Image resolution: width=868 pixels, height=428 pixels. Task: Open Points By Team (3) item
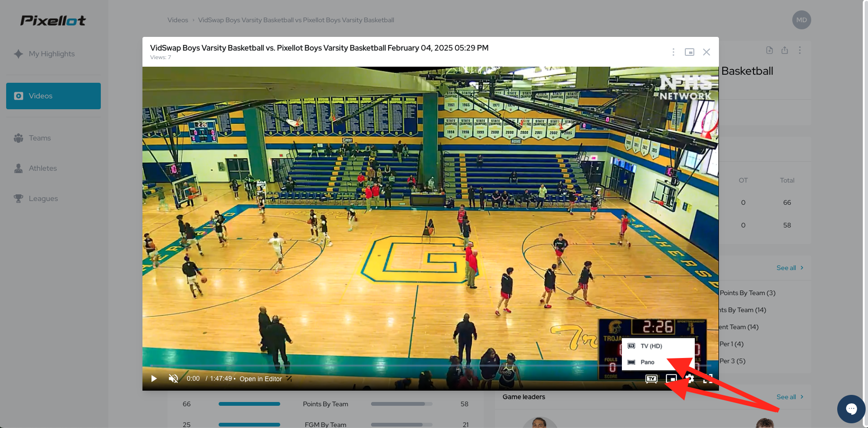(748, 293)
